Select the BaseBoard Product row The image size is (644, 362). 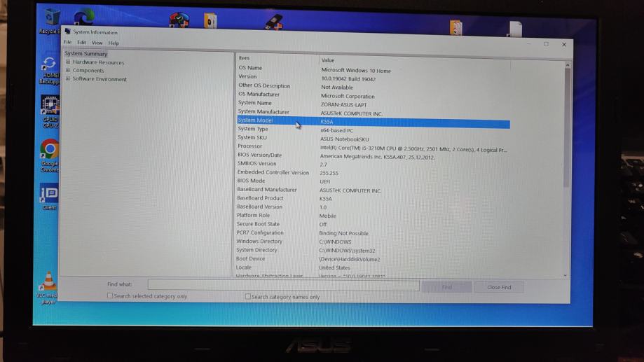(x=374, y=198)
